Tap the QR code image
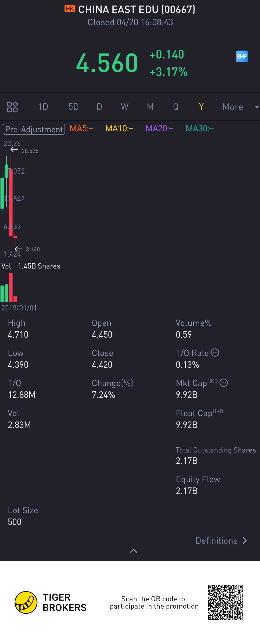260x644 pixels. coord(225,602)
